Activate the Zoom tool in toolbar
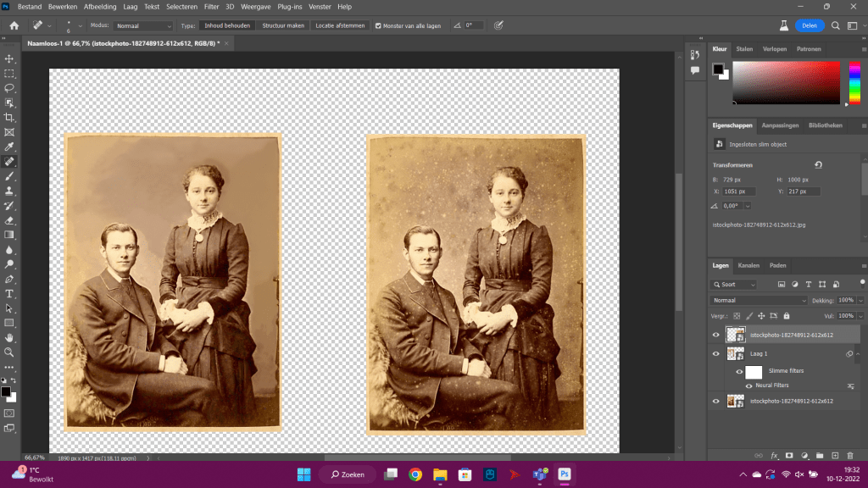 [x=9, y=352]
